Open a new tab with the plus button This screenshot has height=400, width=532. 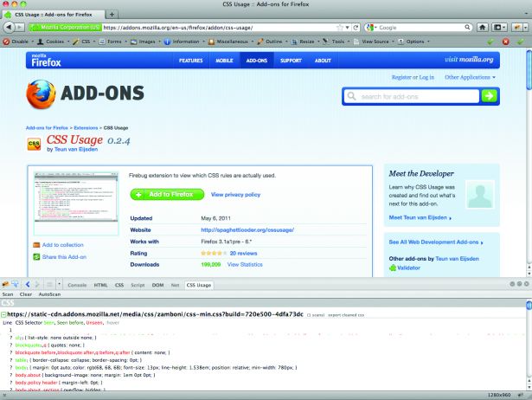[112, 14]
